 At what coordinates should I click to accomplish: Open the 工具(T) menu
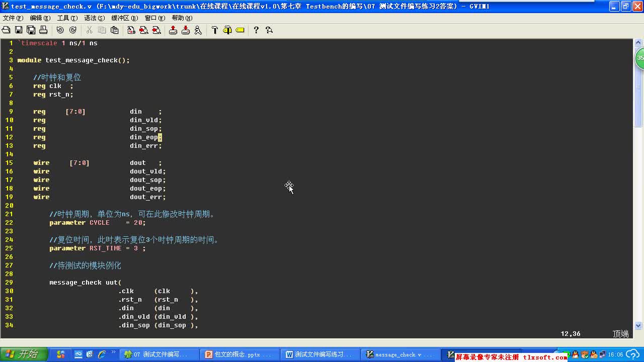(x=67, y=18)
